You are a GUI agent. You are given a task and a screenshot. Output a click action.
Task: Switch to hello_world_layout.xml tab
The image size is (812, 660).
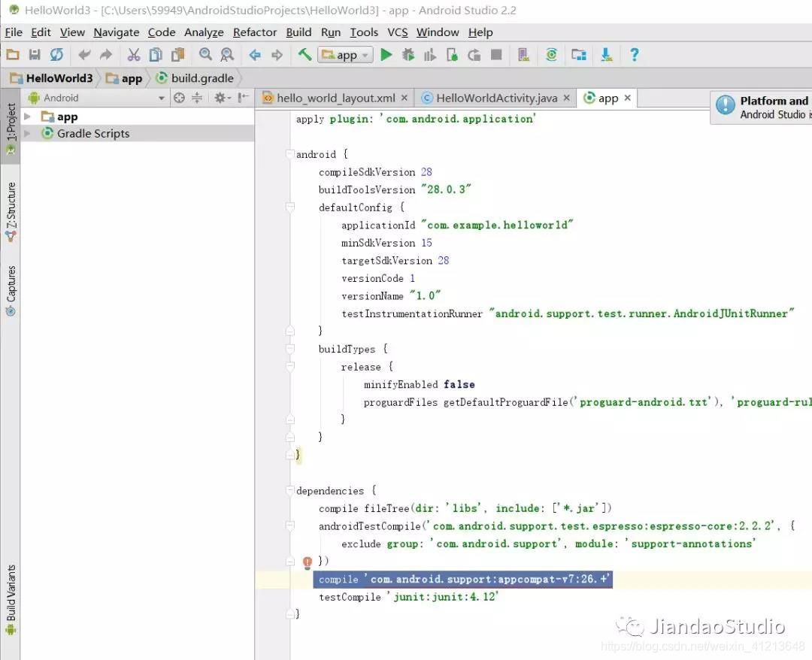(335, 98)
